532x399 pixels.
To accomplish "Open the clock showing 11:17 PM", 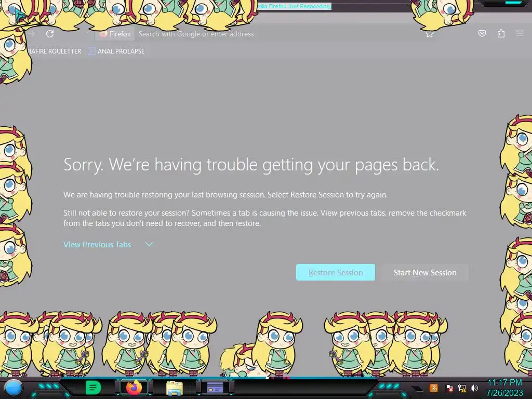I will 504,383.
